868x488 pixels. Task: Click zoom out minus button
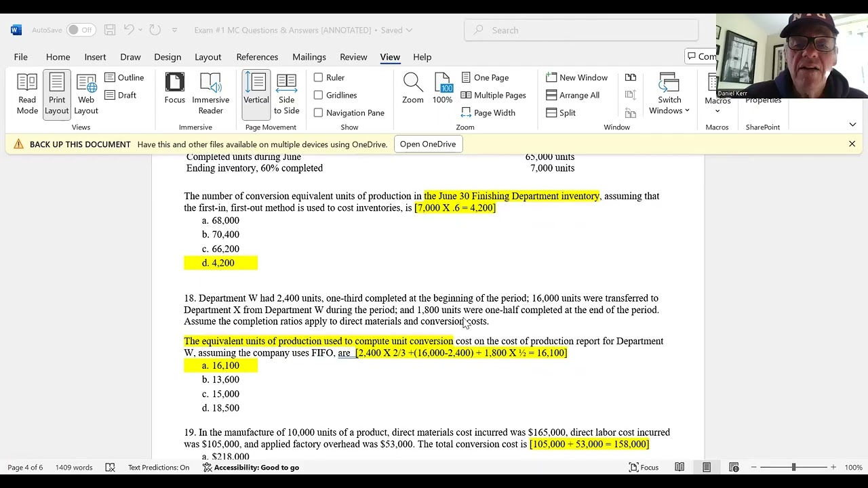click(753, 467)
